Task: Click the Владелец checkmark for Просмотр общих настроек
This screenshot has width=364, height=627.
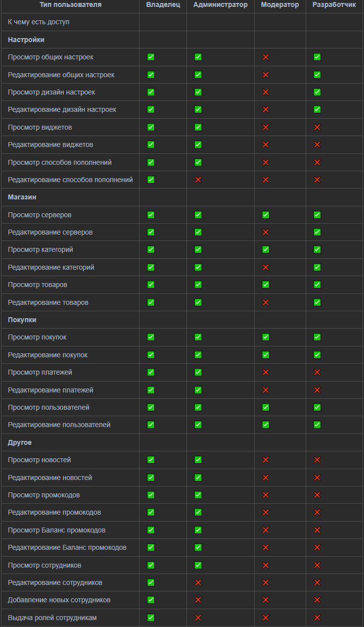Action: [151, 57]
